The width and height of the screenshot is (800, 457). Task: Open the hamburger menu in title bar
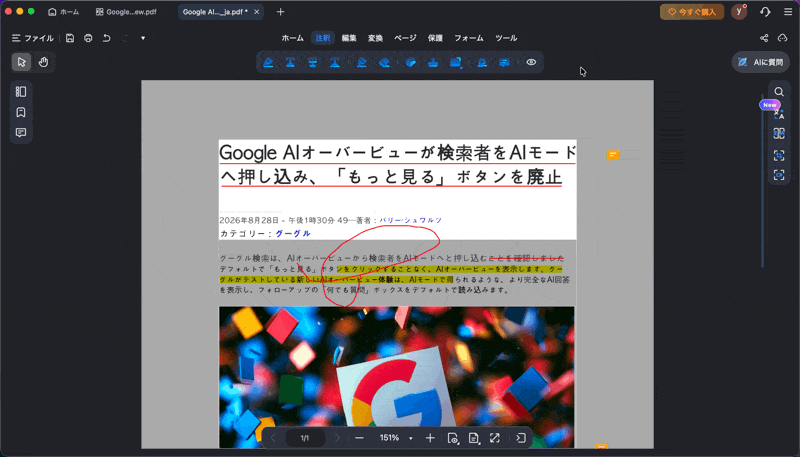pos(788,12)
